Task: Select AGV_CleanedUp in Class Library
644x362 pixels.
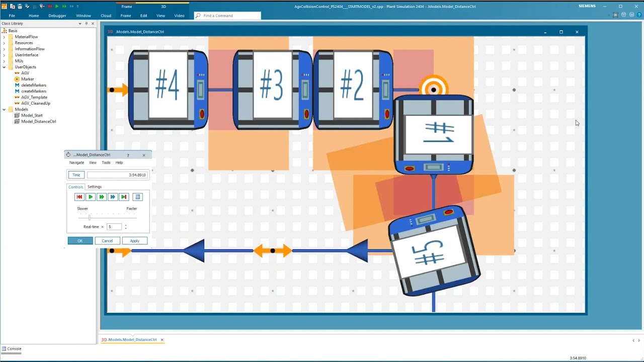Action: point(36,103)
